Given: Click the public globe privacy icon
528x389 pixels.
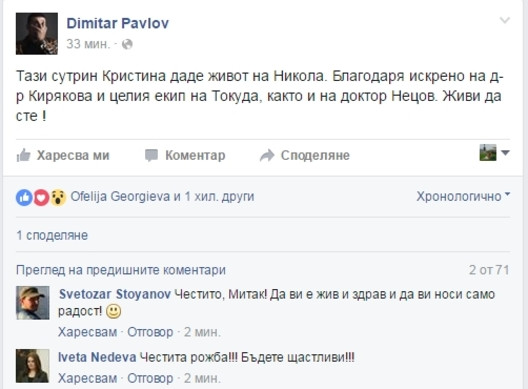Looking at the screenshot, I should (127, 44).
